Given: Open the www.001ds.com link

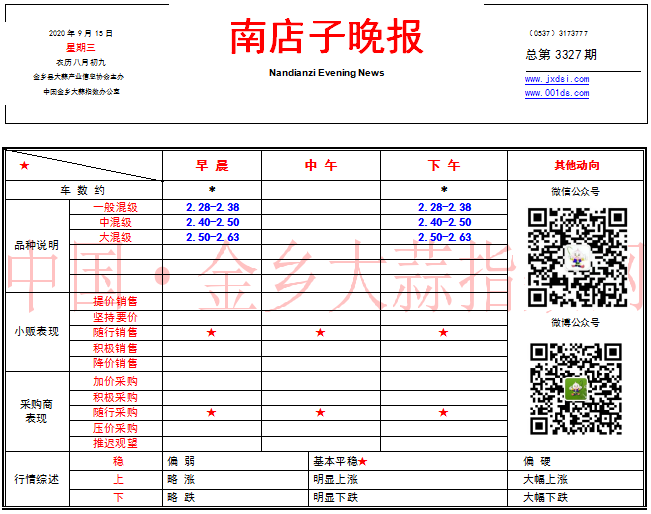Looking at the screenshot, I should point(557,93).
